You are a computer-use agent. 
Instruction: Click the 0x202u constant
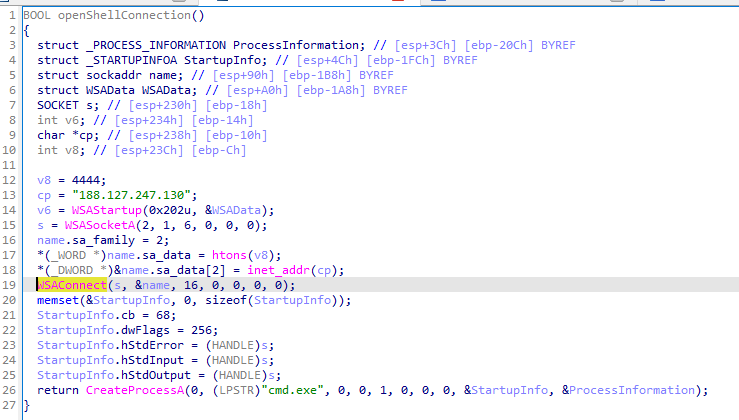[170, 210]
